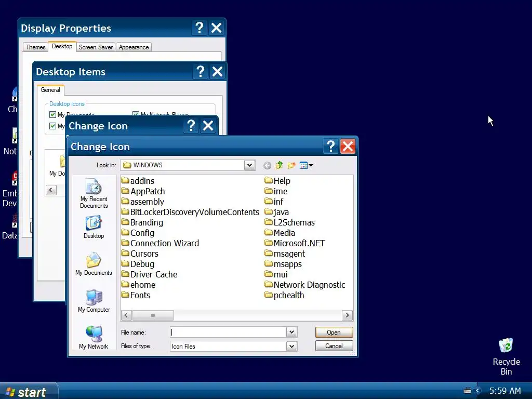Open the View Menu button
532x399 pixels.
[x=307, y=165]
